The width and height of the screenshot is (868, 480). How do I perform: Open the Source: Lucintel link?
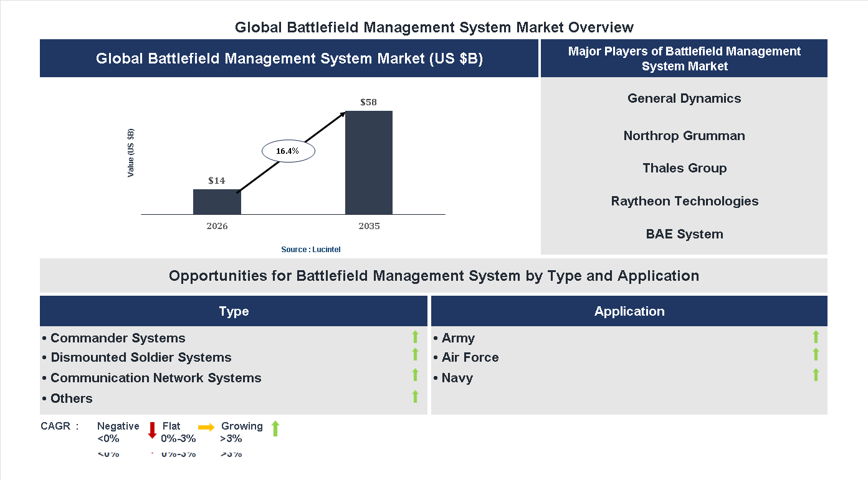310,249
